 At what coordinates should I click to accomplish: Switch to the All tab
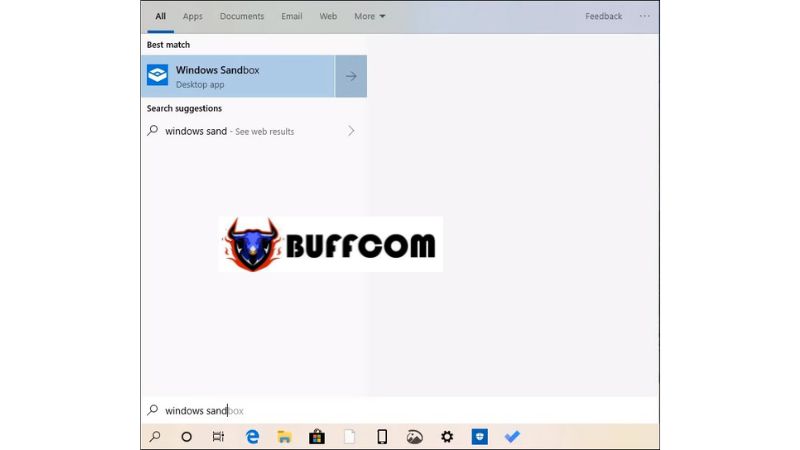pos(161,16)
